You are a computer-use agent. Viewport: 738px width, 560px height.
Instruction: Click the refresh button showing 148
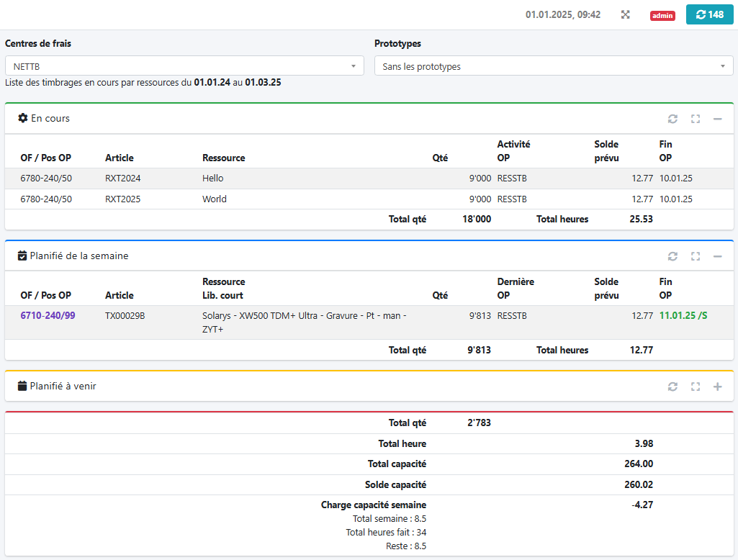tap(709, 14)
